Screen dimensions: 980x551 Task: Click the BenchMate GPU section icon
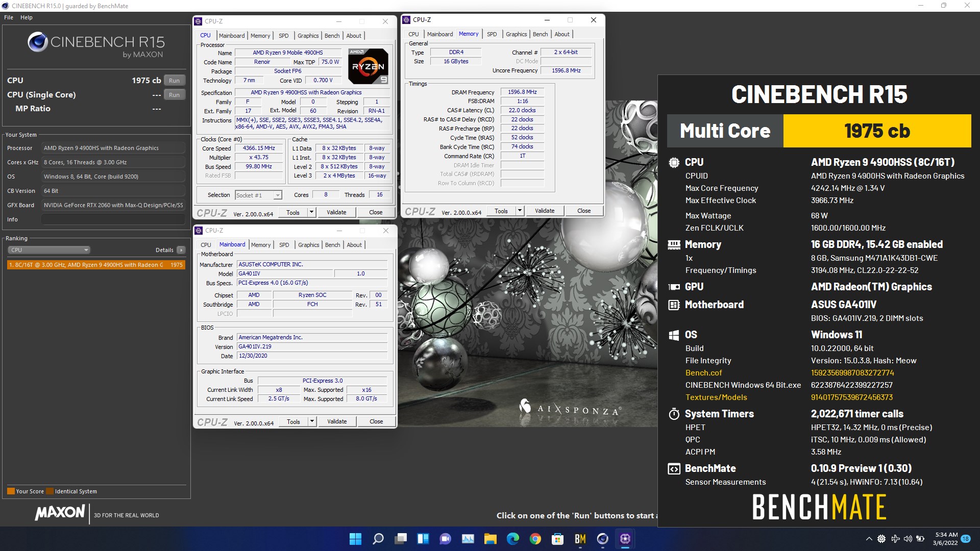coord(674,287)
